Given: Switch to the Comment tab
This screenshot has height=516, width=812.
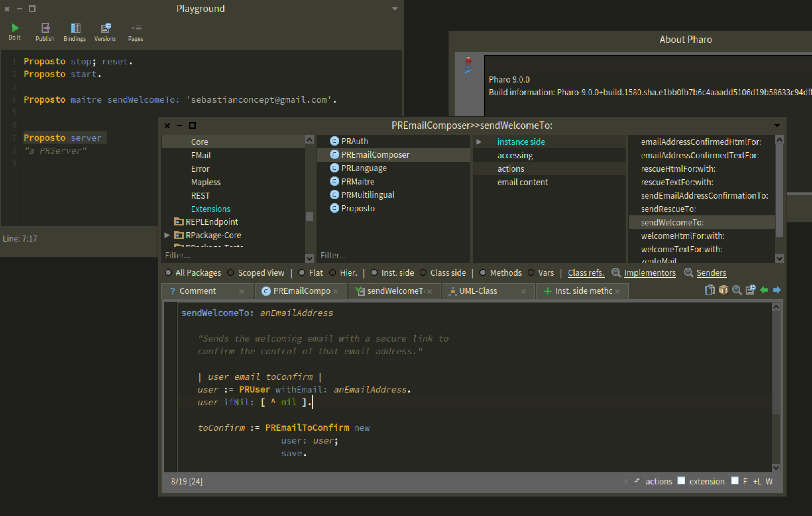Looking at the screenshot, I should click(197, 291).
